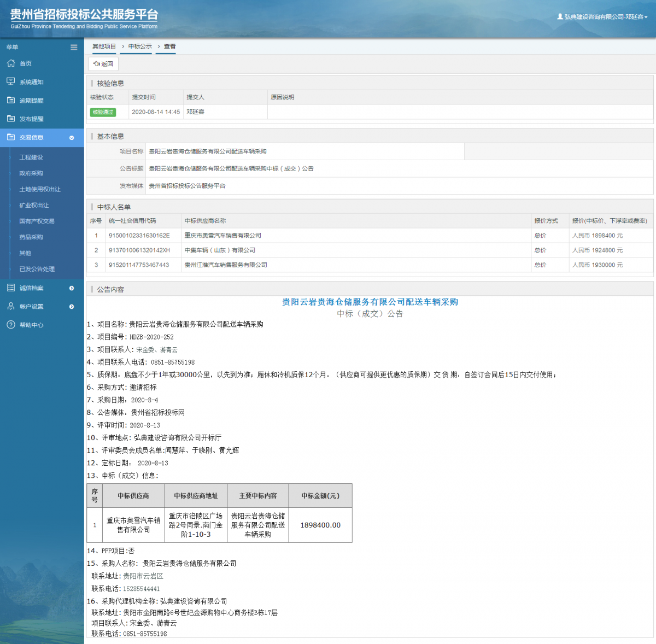Expand the 诚信档案 menu chevron
The height and width of the screenshot is (644, 656).
[72, 288]
